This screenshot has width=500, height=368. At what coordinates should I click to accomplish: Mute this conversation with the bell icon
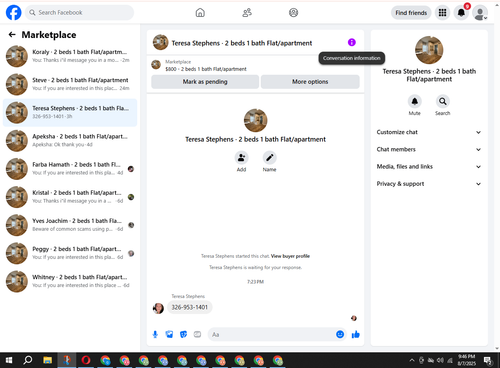pyautogui.click(x=414, y=101)
